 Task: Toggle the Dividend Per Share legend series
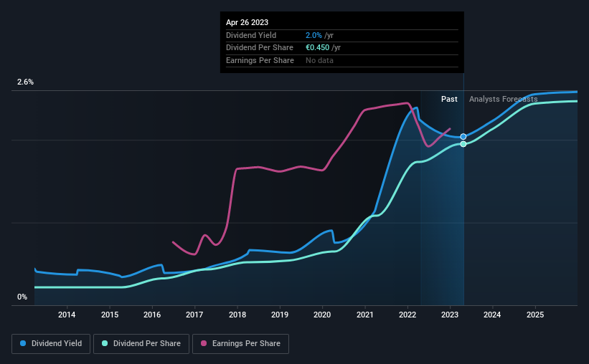(141, 344)
